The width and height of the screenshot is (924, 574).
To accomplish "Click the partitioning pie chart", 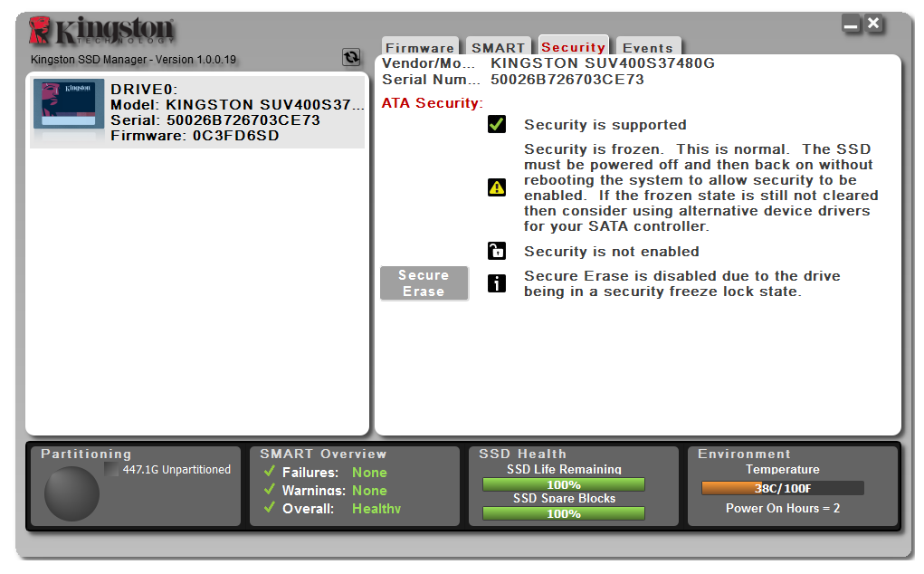I will click(x=71, y=493).
